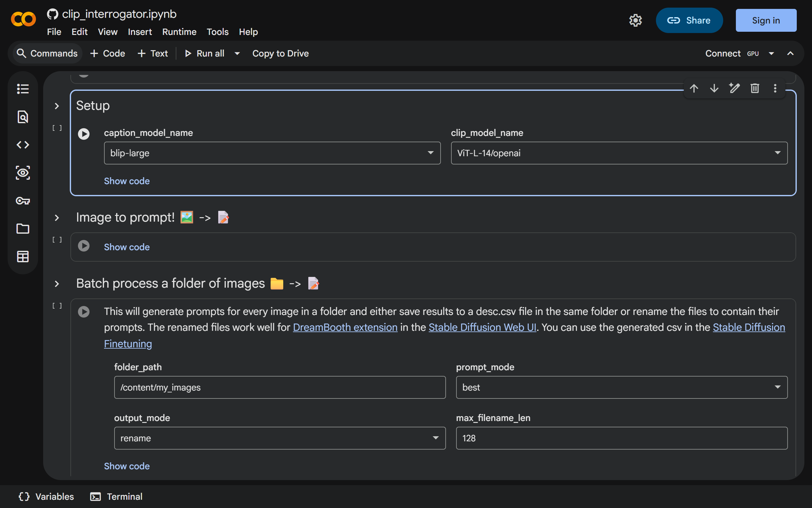
Task: Open the Runtime menu
Action: point(179,32)
